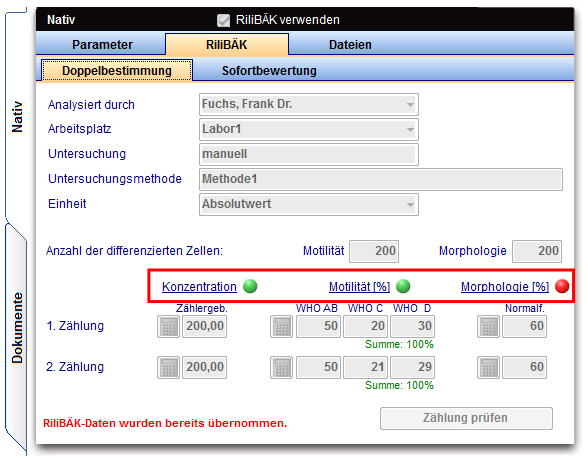Toggle the RiliBÄK verwenden checkbox
This screenshot has width=588, height=458.
click(x=224, y=20)
